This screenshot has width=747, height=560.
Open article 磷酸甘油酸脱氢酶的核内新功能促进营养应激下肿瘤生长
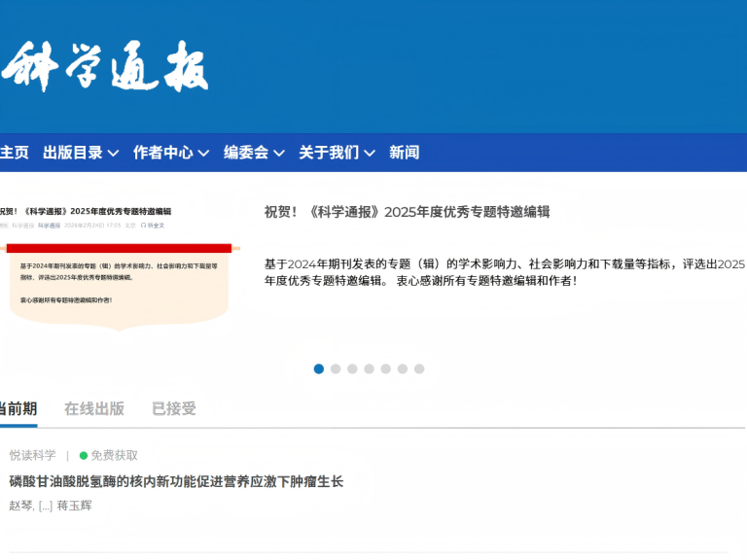[176, 481]
